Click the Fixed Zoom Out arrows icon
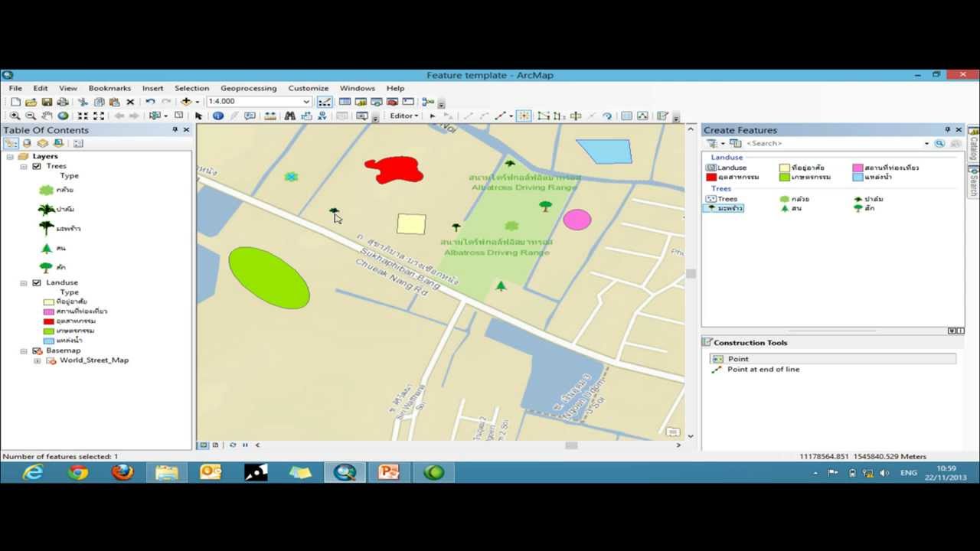 (99, 116)
